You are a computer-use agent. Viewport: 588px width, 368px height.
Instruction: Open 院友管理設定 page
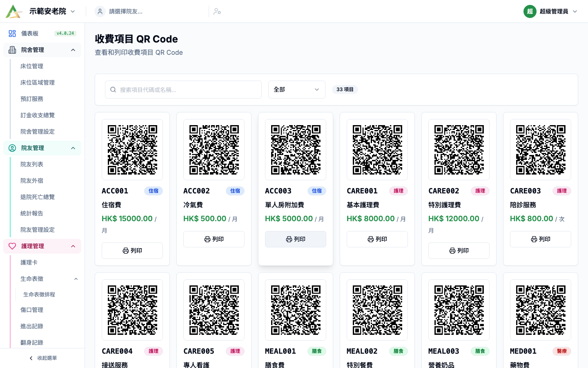[38, 230]
